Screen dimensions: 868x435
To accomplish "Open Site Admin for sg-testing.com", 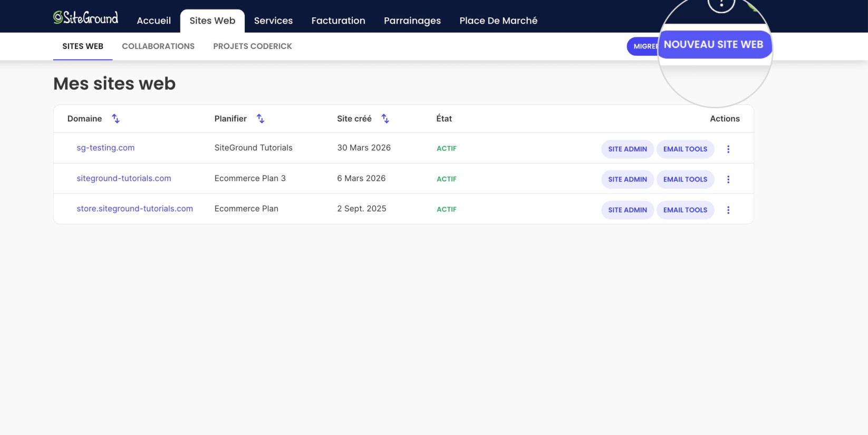I will tap(628, 149).
